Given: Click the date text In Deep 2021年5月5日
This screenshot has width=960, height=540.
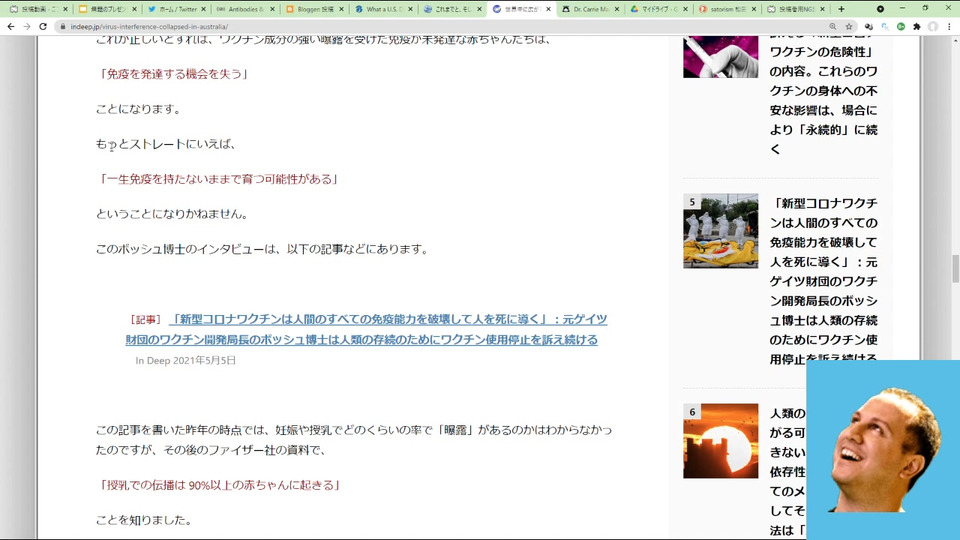Looking at the screenshot, I should tap(186, 361).
